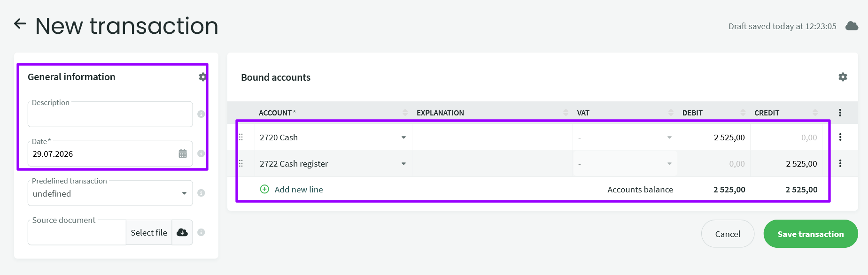Click the Save transaction button
868x275 pixels.
pyautogui.click(x=811, y=234)
